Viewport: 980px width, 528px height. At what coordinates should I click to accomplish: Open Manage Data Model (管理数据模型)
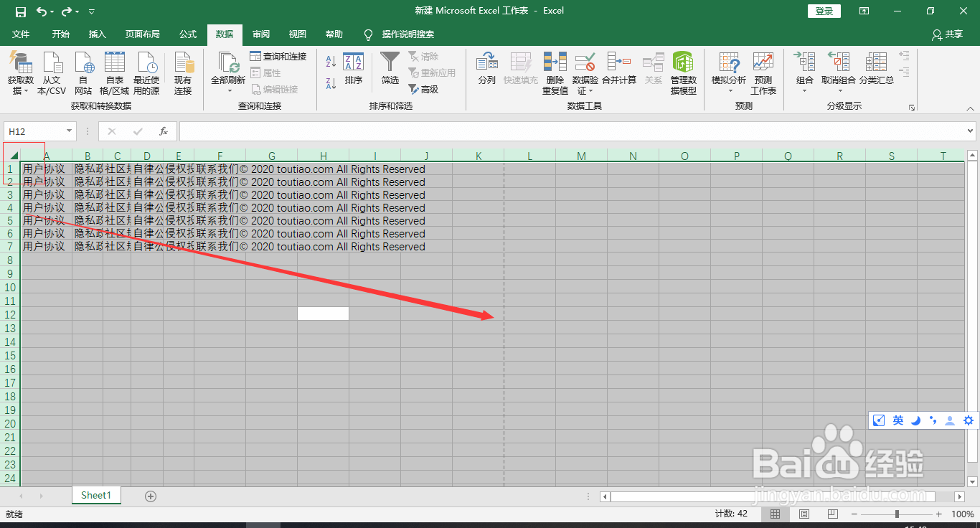(x=684, y=73)
